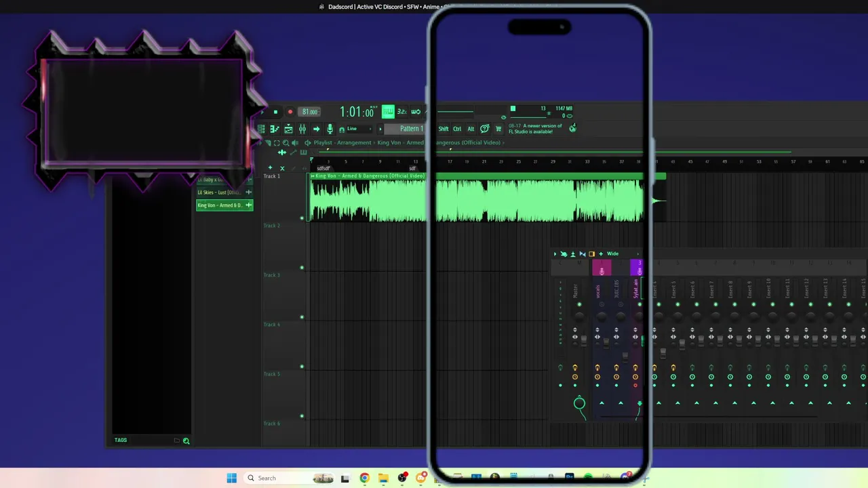Open the help speech-bubble icon

point(485,129)
